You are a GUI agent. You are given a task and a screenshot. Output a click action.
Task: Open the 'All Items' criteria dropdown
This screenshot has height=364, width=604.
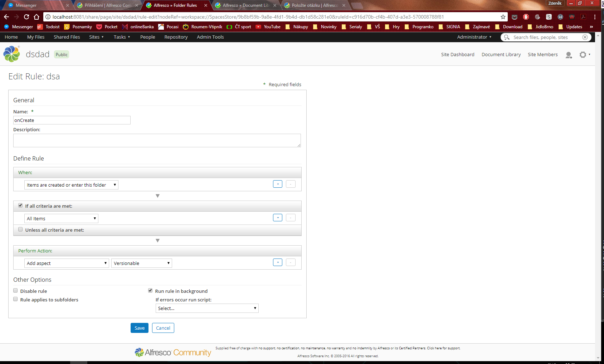61,218
